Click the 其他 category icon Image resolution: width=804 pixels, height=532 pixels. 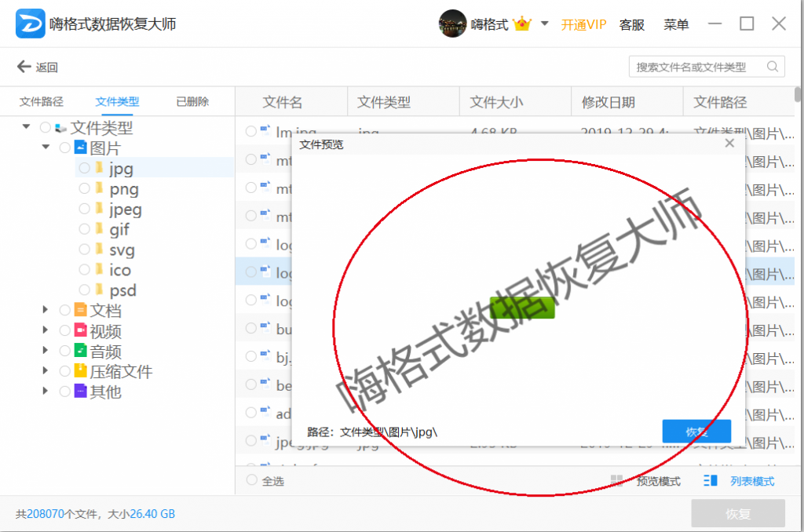[81, 391]
